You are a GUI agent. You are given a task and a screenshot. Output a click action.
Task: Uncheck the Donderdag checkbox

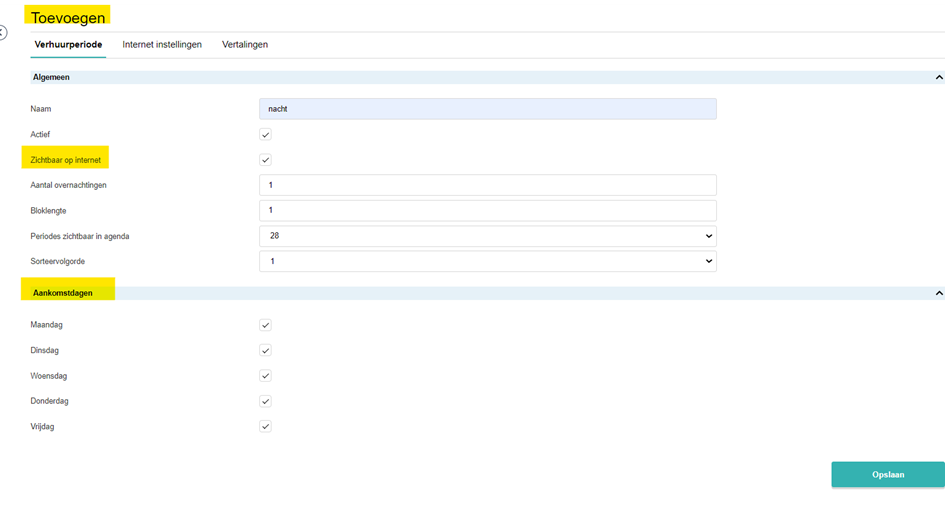coord(265,401)
